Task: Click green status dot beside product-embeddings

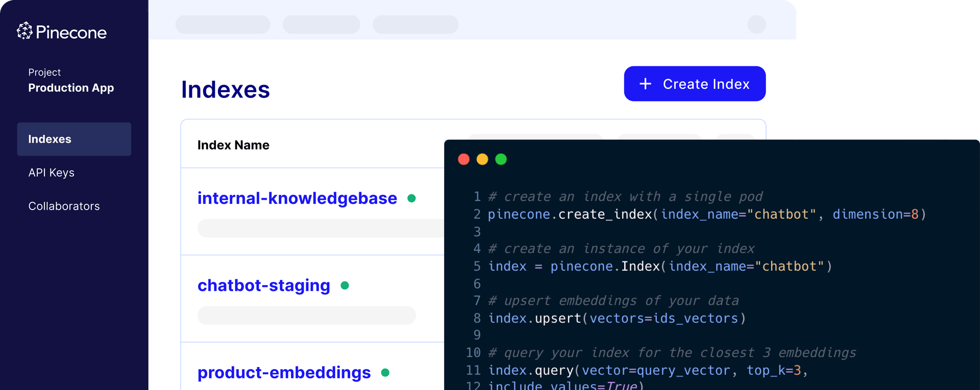Action: pyautogui.click(x=385, y=373)
